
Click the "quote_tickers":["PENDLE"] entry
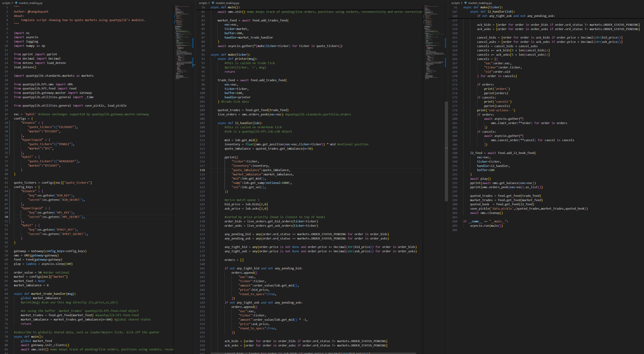(51, 144)
